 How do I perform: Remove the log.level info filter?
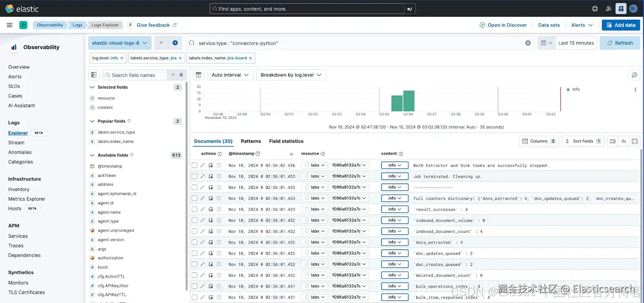122,58
